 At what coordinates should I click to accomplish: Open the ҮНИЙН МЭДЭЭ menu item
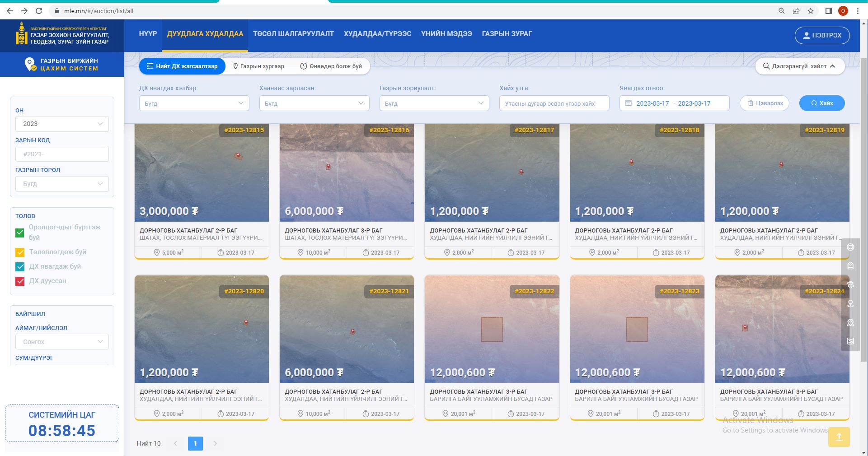(x=446, y=34)
